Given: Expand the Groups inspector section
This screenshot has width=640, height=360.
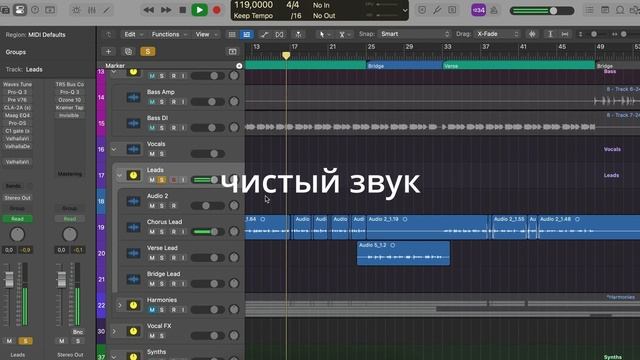Looking at the screenshot, I should click(16, 52).
